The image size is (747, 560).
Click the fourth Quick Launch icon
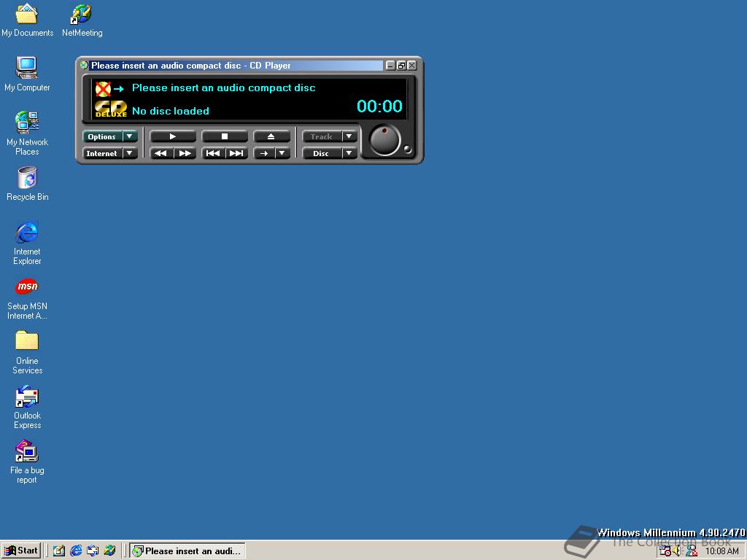pos(109,551)
